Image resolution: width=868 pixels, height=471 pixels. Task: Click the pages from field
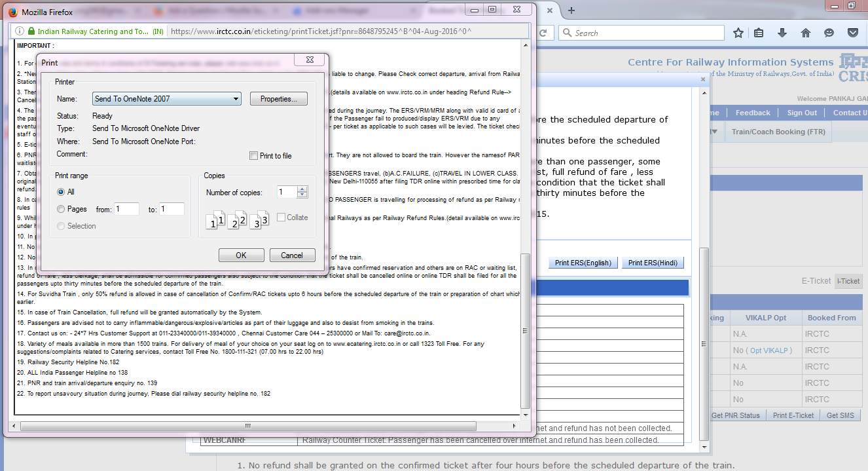(x=127, y=209)
